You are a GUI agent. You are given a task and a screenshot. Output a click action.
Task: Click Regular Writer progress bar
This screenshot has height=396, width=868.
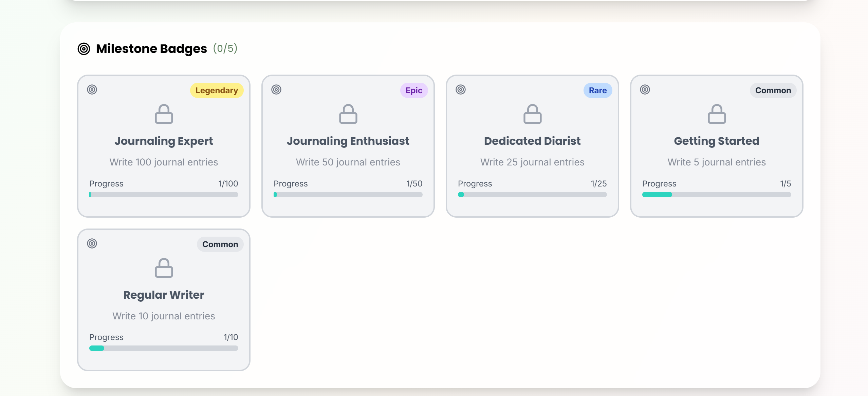164,348
